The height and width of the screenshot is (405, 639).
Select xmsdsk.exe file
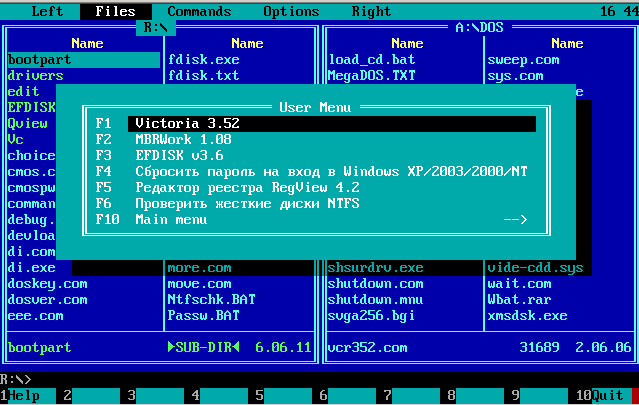(x=527, y=316)
